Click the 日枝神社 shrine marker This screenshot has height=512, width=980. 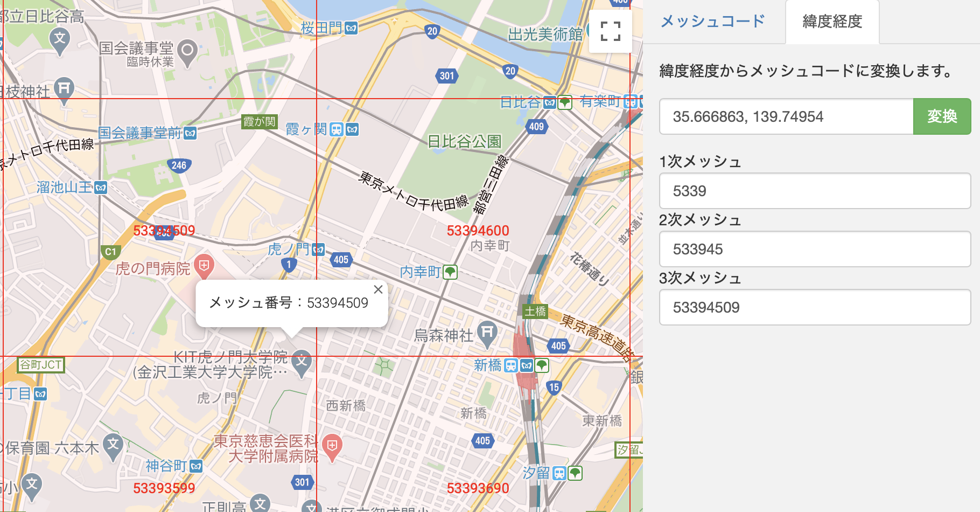pos(64,90)
